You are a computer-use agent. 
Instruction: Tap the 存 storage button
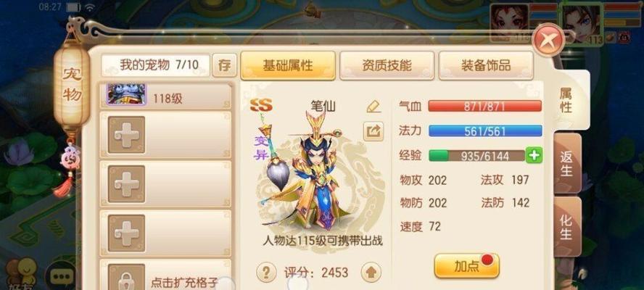point(224,66)
